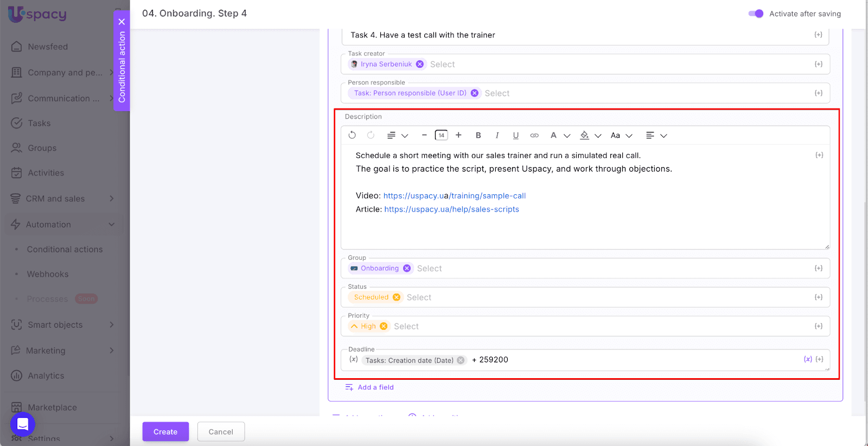
Task: Click the insert link icon
Action: (534, 136)
